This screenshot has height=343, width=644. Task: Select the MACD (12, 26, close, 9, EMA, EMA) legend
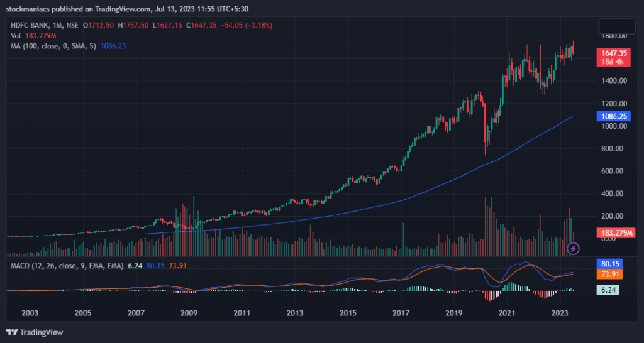click(67, 266)
